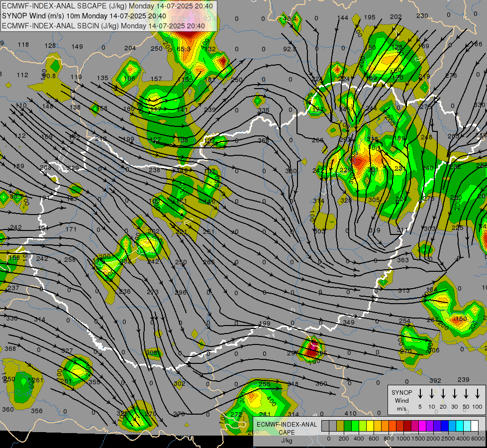
Task: Click the 5 m/s wind arrow in legend
Action: pyautogui.click(x=420, y=394)
